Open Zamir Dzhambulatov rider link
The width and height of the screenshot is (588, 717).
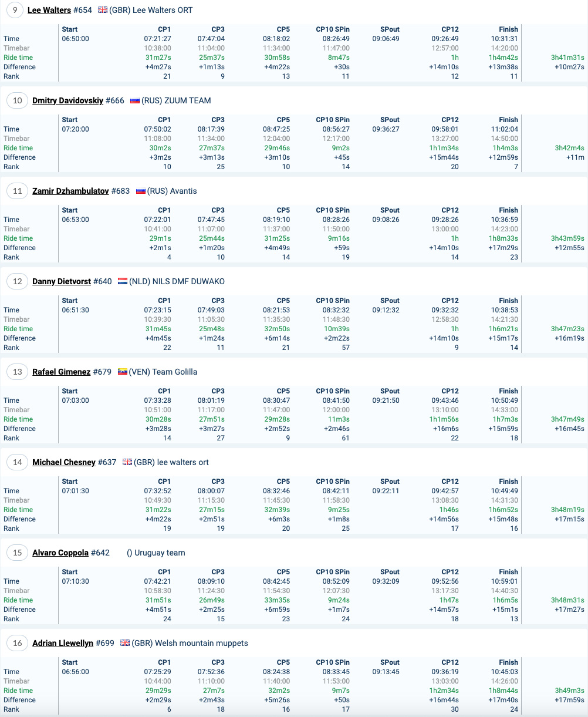pos(70,191)
